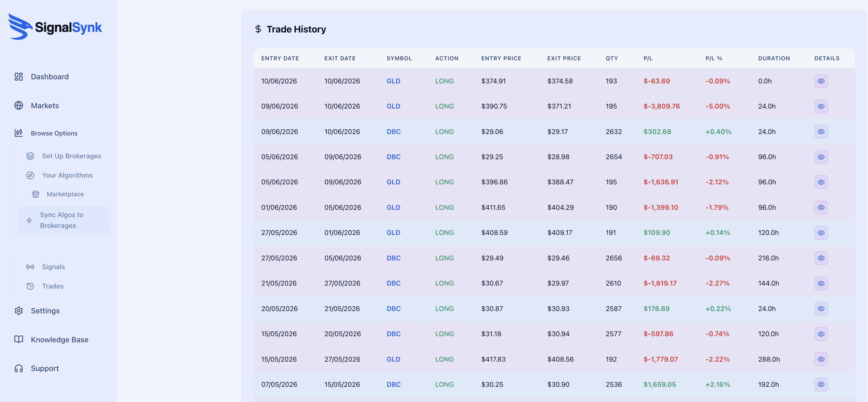Open the Support page
Image resolution: width=868 pixels, height=402 pixels.
point(45,368)
